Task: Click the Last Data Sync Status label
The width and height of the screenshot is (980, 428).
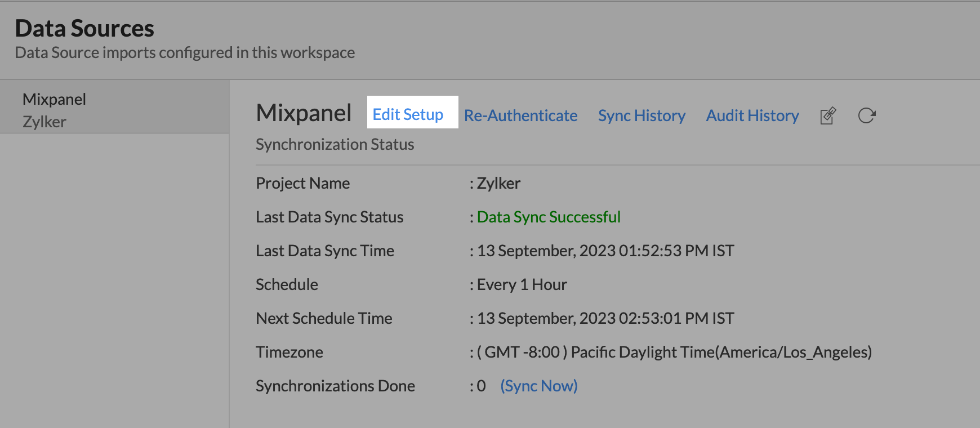Action: (x=329, y=217)
